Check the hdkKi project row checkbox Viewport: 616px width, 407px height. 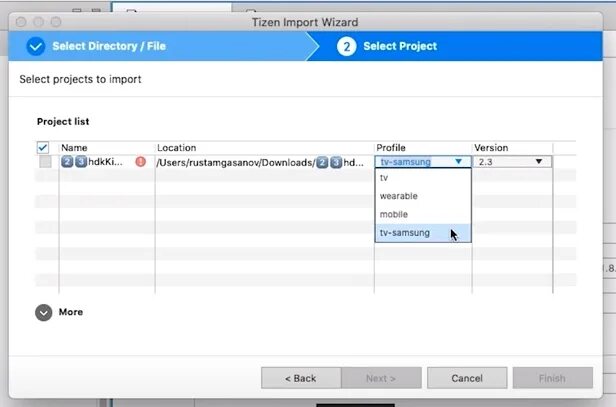(x=45, y=161)
